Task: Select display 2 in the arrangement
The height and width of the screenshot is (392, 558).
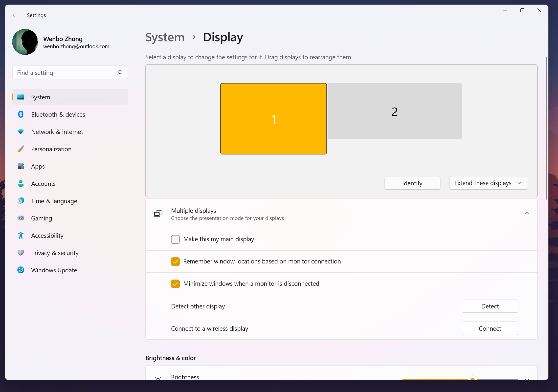Action: (395, 111)
